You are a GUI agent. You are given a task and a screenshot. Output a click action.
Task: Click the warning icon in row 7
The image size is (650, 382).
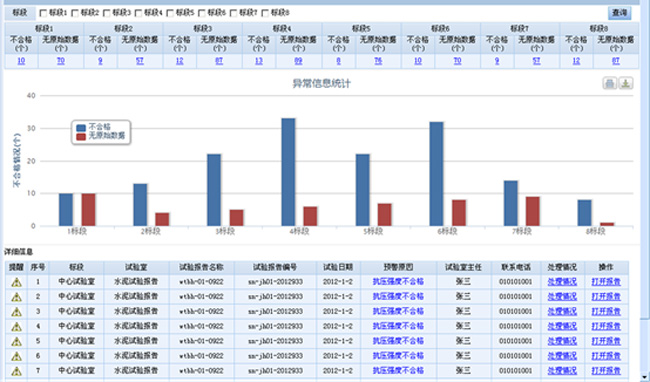coord(16,371)
